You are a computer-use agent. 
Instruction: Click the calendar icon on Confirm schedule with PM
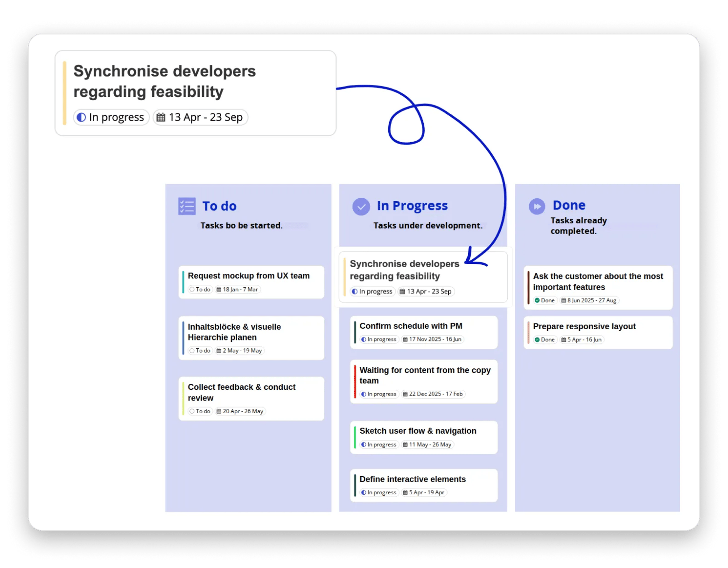coord(405,339)
